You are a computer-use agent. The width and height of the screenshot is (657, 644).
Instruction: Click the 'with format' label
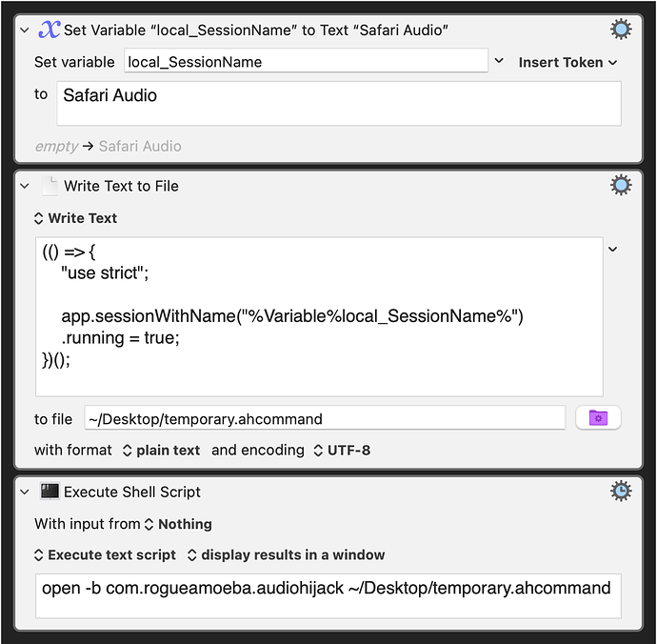(x=73, y=451)
